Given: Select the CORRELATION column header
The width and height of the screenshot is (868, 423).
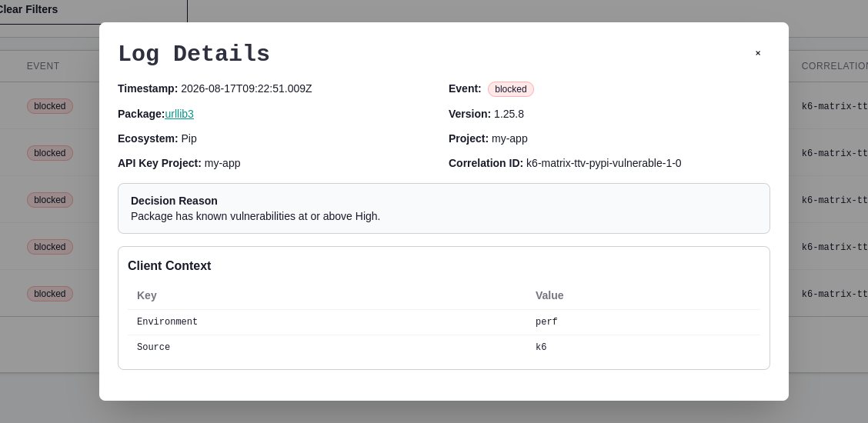Looking at the screenshot, I should [835, 66].
